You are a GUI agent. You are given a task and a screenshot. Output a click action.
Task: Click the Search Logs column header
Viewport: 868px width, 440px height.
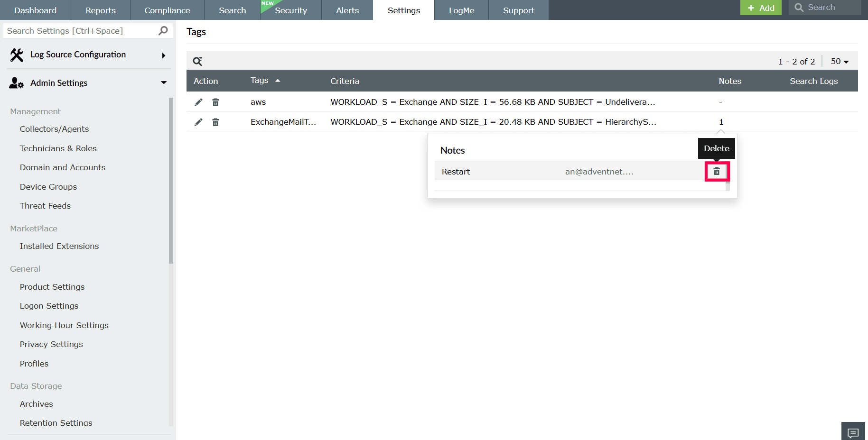click(813, 81)
